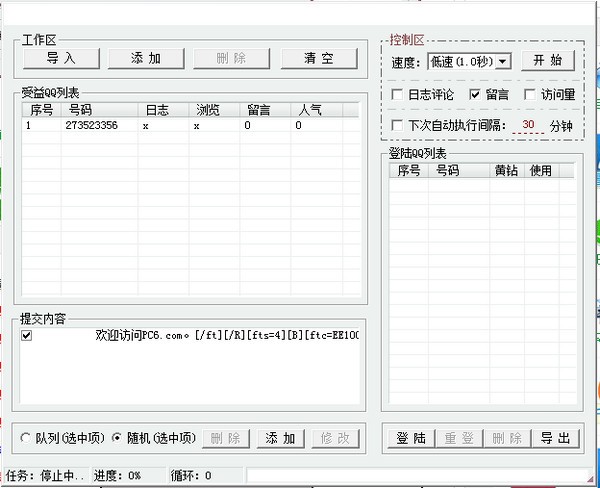Image resolution: width=600 pixels, height=488 pixels.
Task: Uncheck the 留言 checkbox
Action: click(x=475, y=95)
